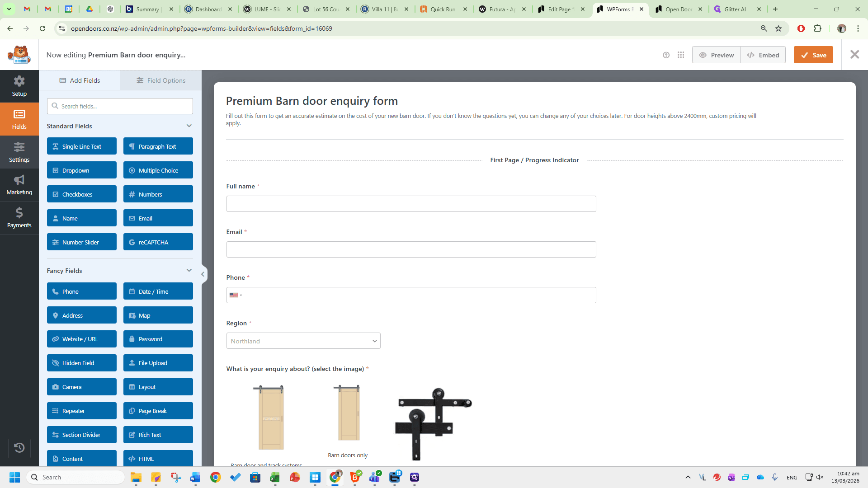This screenshot has height=488, width=868.
Task: Select the black track hardware image
Action: coord(433,424)
